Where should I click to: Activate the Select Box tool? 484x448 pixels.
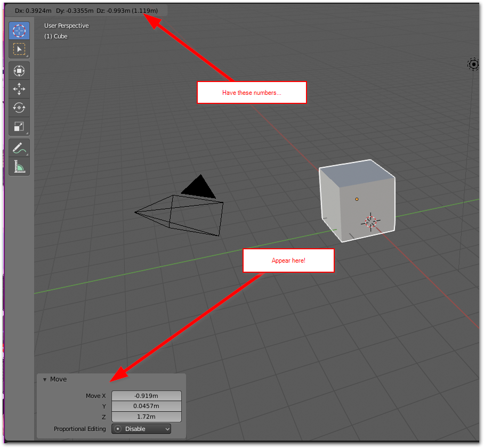[x=19, y=49]
